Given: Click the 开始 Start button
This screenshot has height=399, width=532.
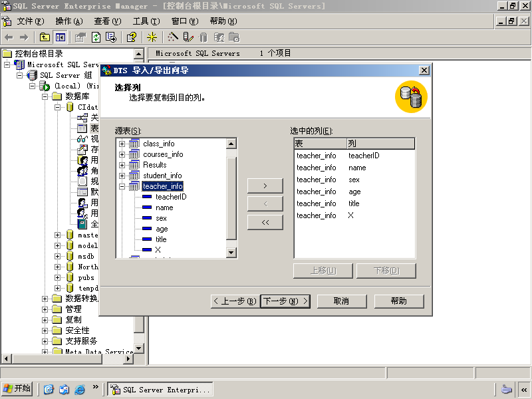Looking at the screenshot, I should pyautogui.click(x=17, y=388).
